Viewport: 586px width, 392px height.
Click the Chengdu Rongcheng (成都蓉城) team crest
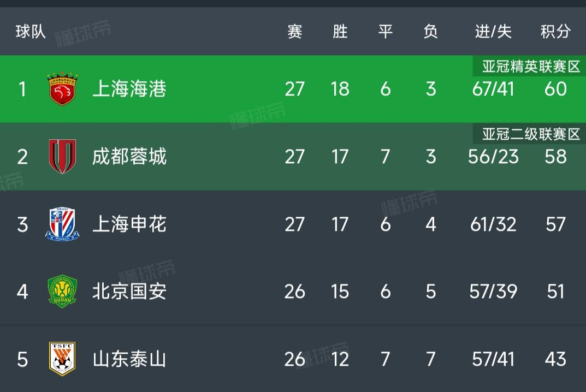tap(62, 157)
